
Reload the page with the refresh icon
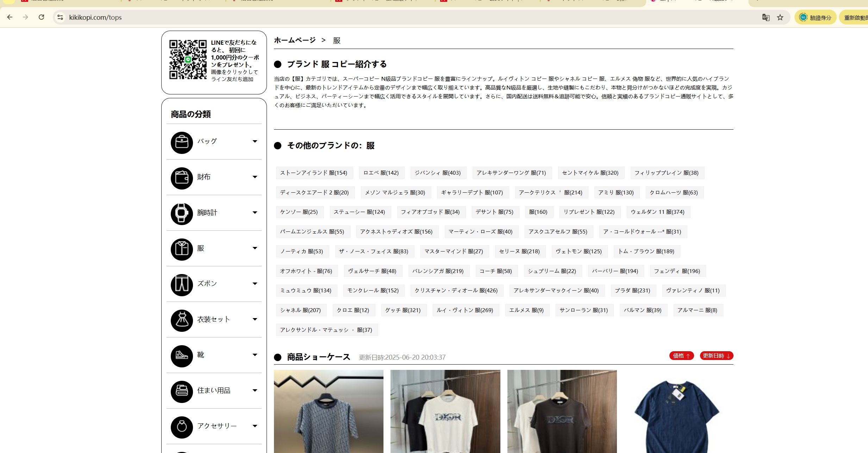tap(41, 17)
